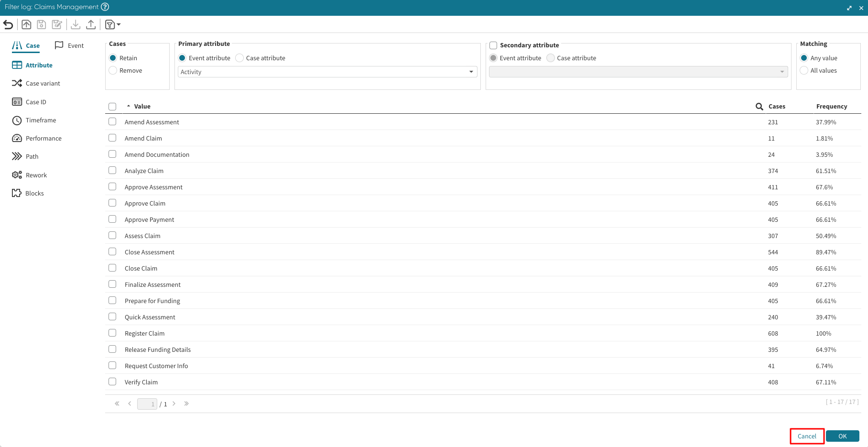Click the help question mark icon

(105, 7)
